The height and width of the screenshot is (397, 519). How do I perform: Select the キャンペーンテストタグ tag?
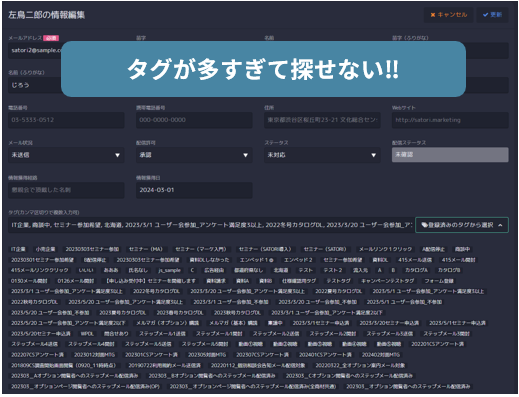pyautogui.click(x=388, y=281)
